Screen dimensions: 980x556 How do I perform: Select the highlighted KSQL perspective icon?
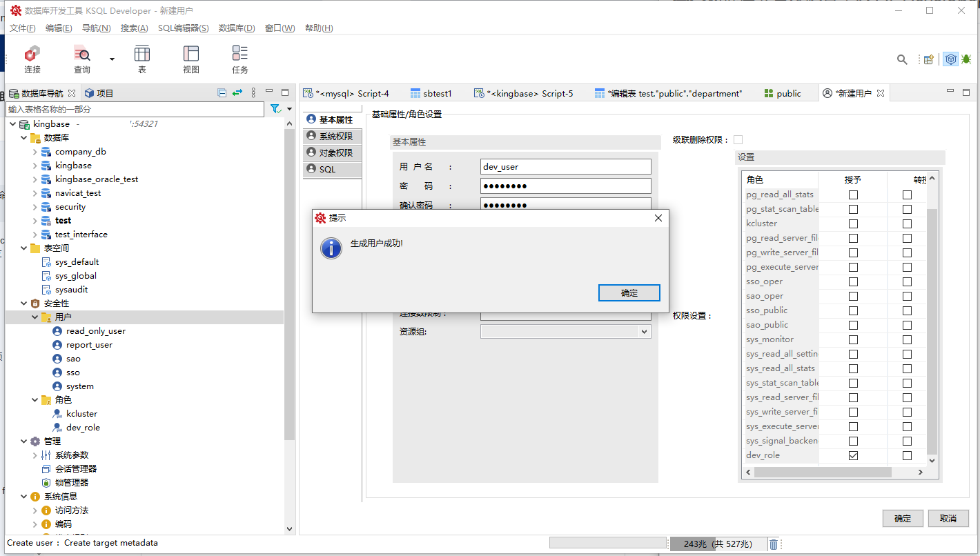point(951,59)
